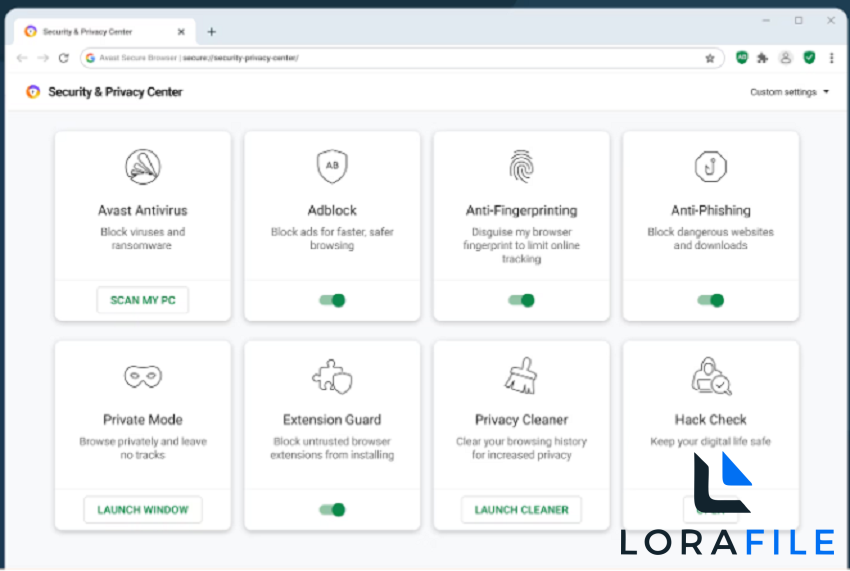Click 'Block viruses and ransomware' description
The image size is (850, 571).
[x=143, y=239]
